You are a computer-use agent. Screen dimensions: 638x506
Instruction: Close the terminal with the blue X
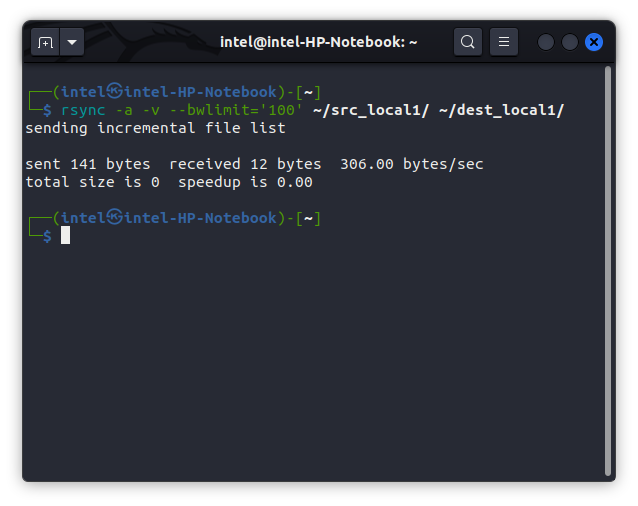pos(594,42)
